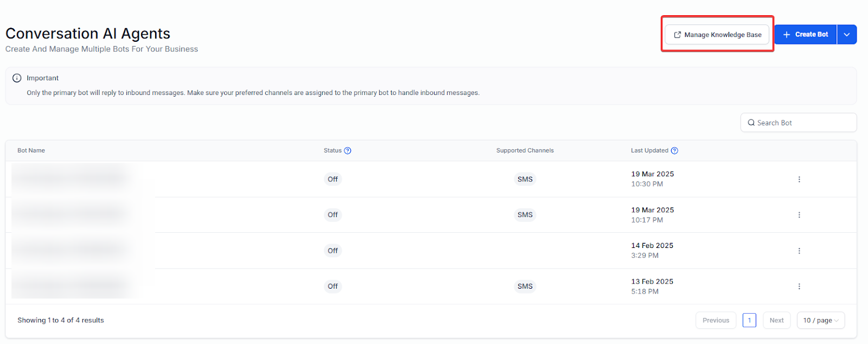Screen dimensions: 868x344
Task: Open the three-dot menu for the 10:17 PM bot
Action: pos(799,215)
